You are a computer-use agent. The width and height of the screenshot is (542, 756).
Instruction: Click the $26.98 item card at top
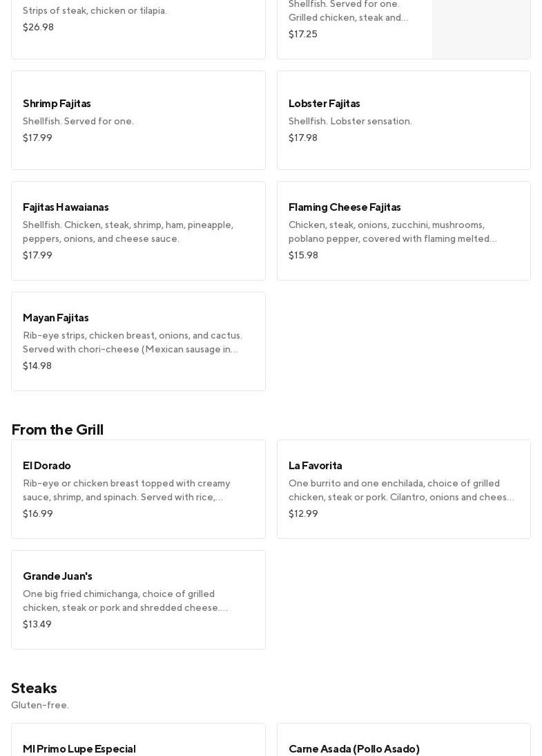pos(138,28)
